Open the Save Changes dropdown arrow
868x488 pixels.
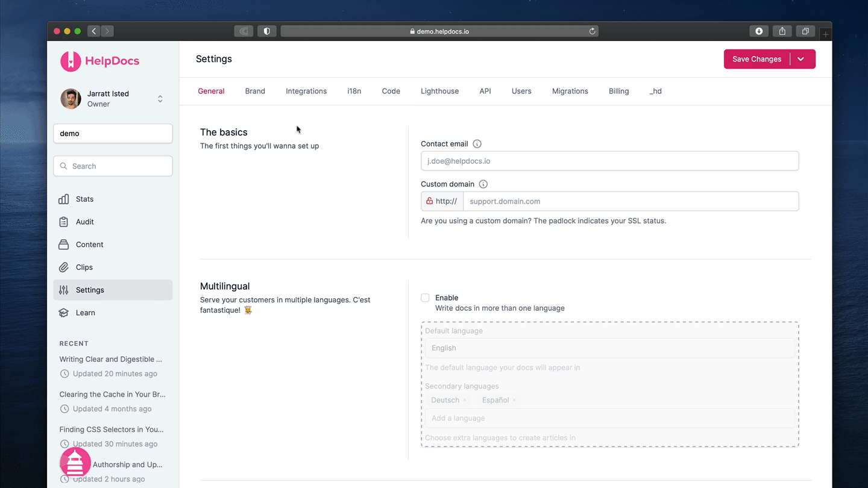(801, 59)
